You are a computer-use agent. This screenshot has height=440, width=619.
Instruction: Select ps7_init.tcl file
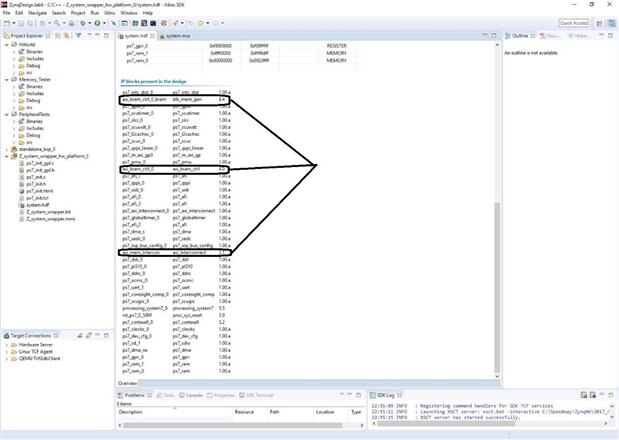(x=37, y=198)
